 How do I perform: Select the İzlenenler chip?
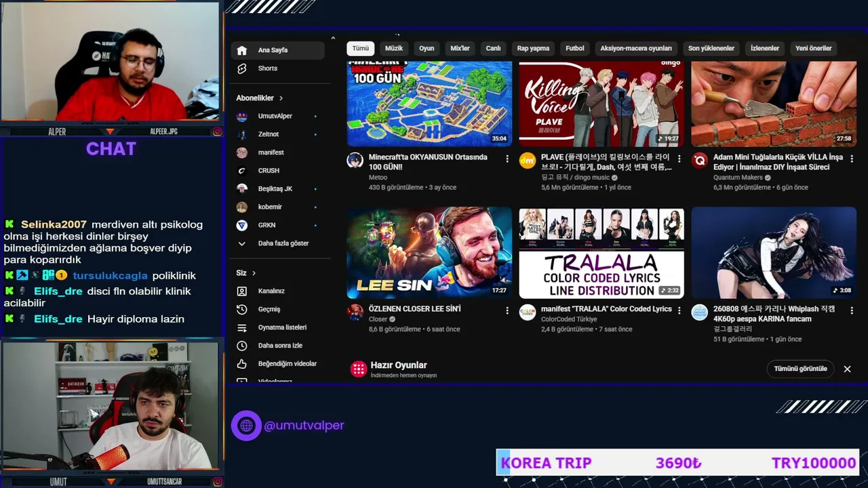tap(765, 48)
